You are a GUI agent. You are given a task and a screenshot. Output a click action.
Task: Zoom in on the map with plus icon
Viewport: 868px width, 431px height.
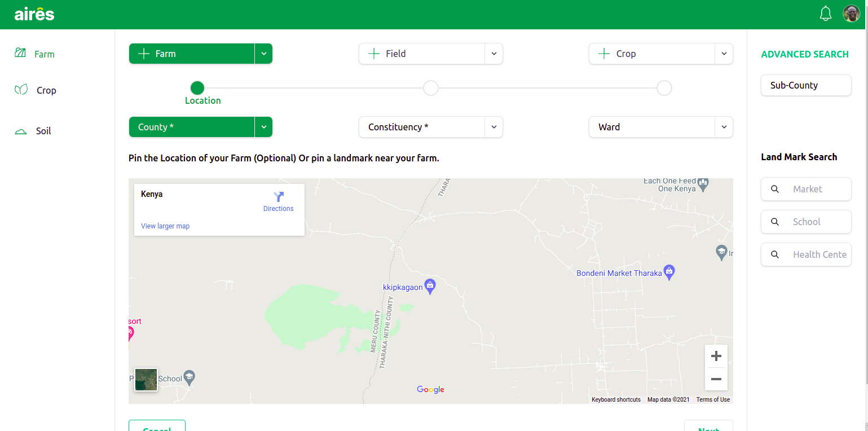pyautogui.click(x=716, y=355)
